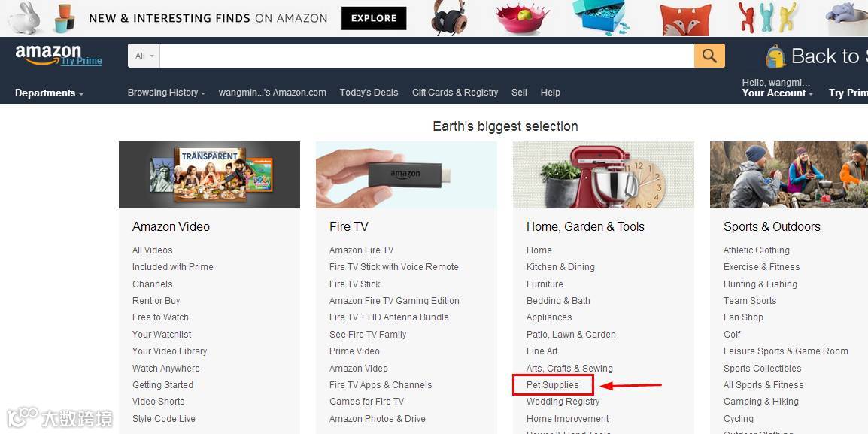Click the red fruit bowl banner image
The height and width of the screenshot is (434, 868).
tap(522, 18)
